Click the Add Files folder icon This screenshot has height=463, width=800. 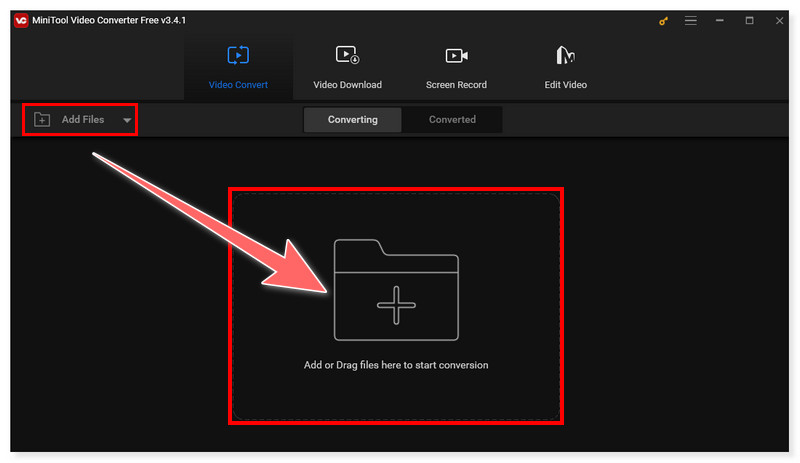42,120
